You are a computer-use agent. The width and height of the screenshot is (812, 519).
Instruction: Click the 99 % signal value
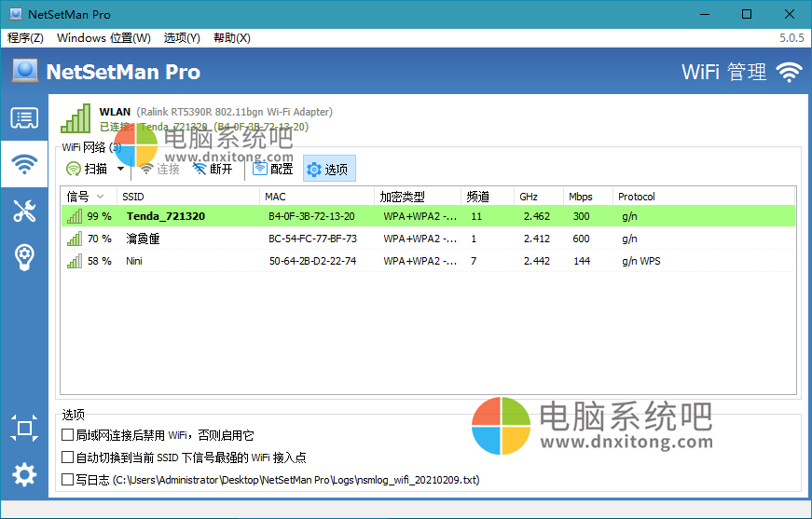(100, 216)
